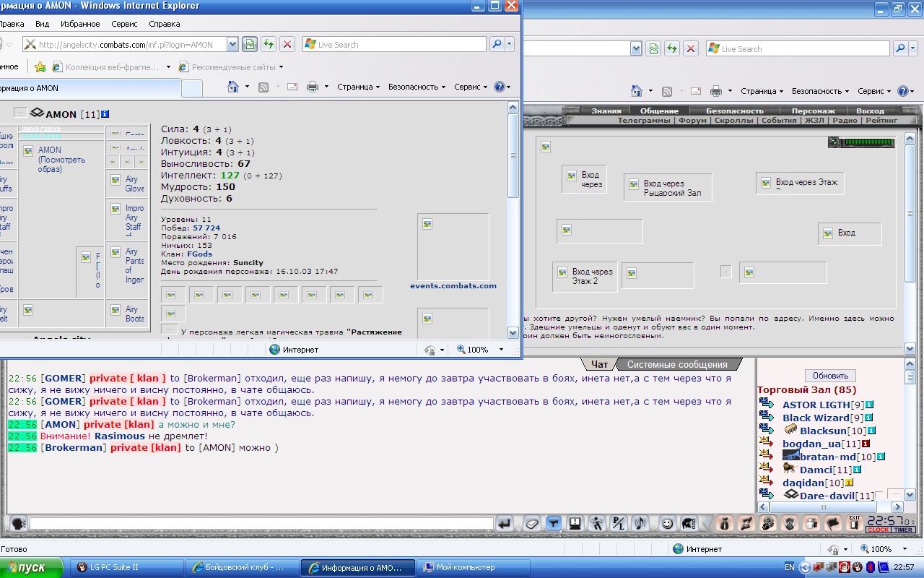The image size is (924, 578).
Task: Click the help icon in front window
Action: (x=499, y=87)
